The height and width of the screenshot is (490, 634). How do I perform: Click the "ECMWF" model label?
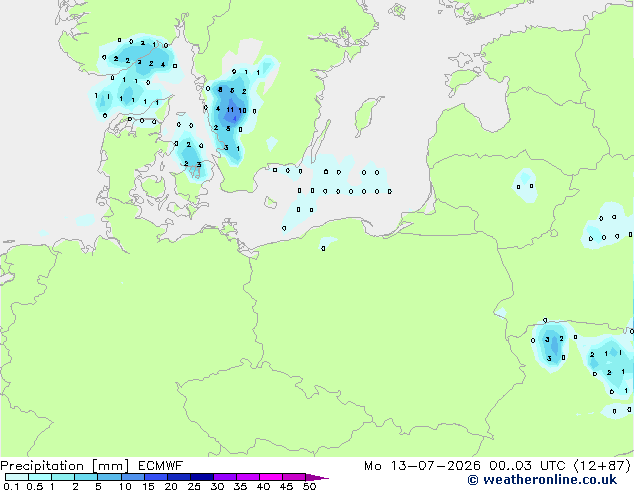tap(161, 466)
